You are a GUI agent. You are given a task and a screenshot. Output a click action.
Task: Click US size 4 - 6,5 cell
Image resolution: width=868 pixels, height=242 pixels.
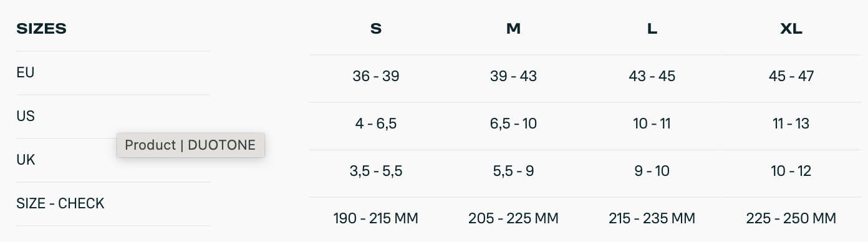coord(376,123)
